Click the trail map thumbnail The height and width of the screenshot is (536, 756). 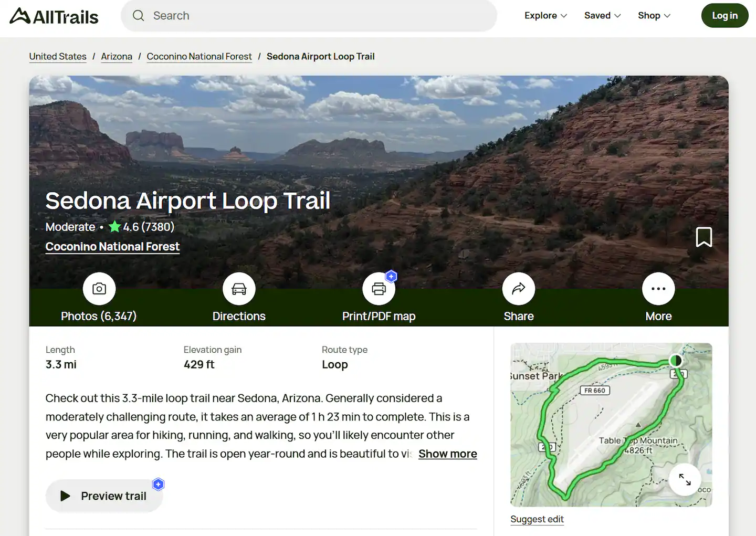(x=611, y=425)
